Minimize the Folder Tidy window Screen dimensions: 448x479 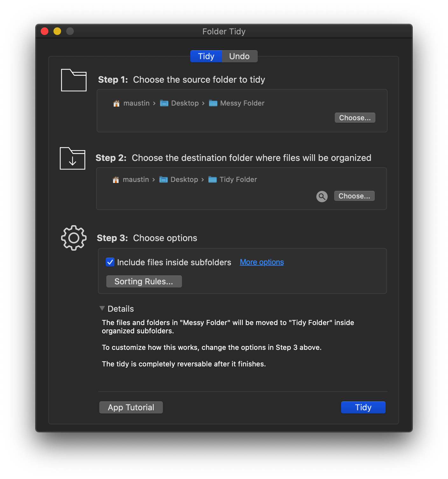click(x=57, y=31)
